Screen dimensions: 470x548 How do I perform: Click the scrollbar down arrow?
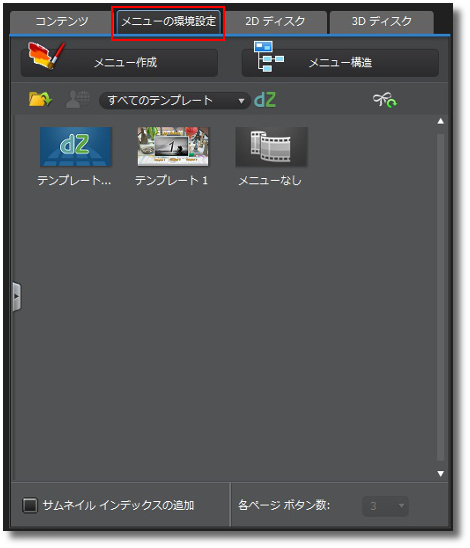tap(441, 474)
